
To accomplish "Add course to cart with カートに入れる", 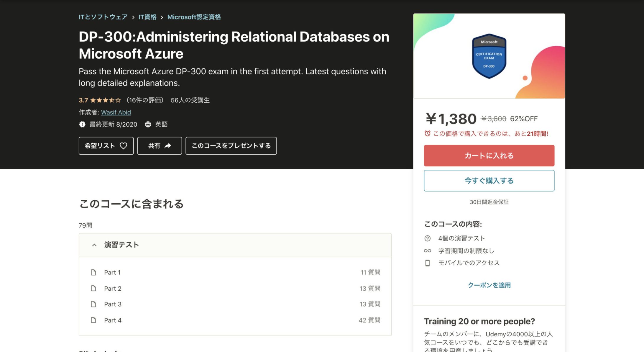I will tap(489, 155).
